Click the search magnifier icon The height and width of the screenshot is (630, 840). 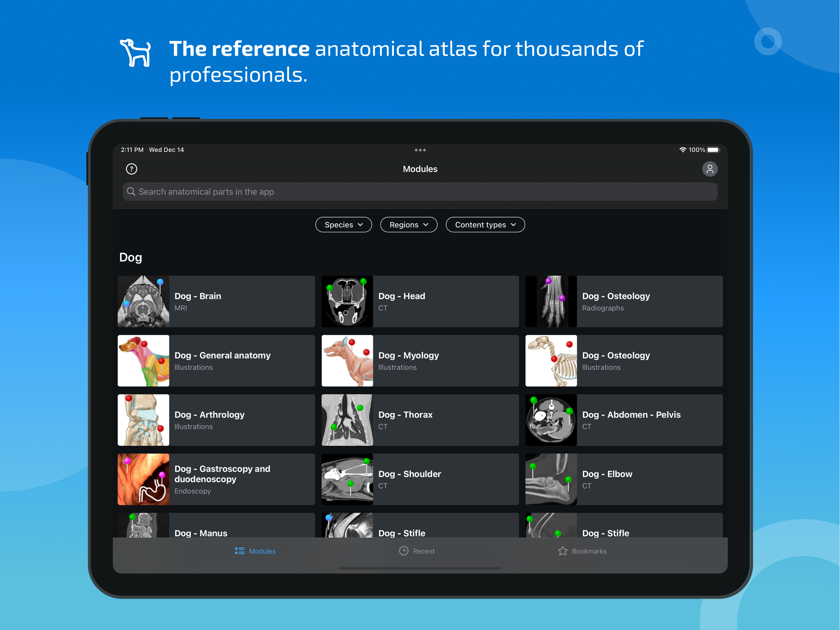coord(131,192)
